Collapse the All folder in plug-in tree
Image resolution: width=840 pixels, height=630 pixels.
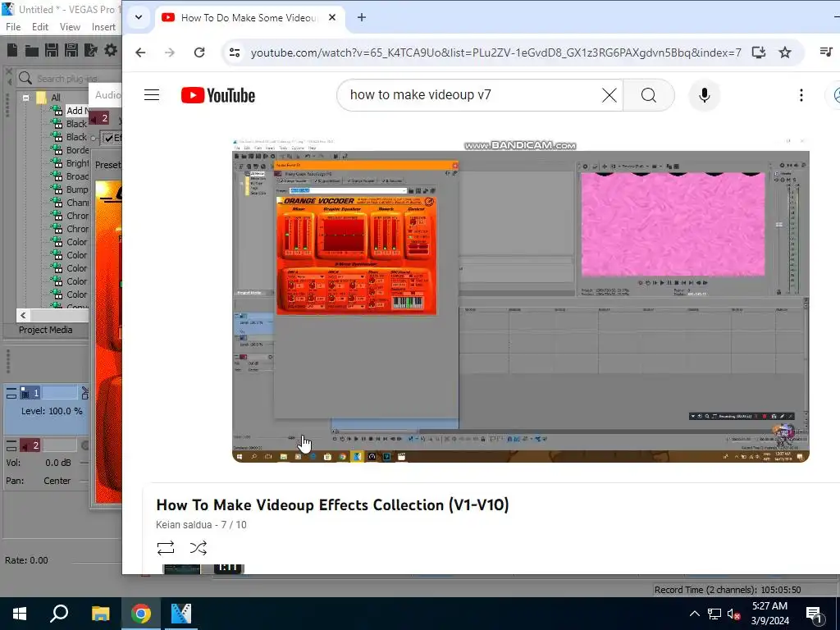tap(25, 98)
